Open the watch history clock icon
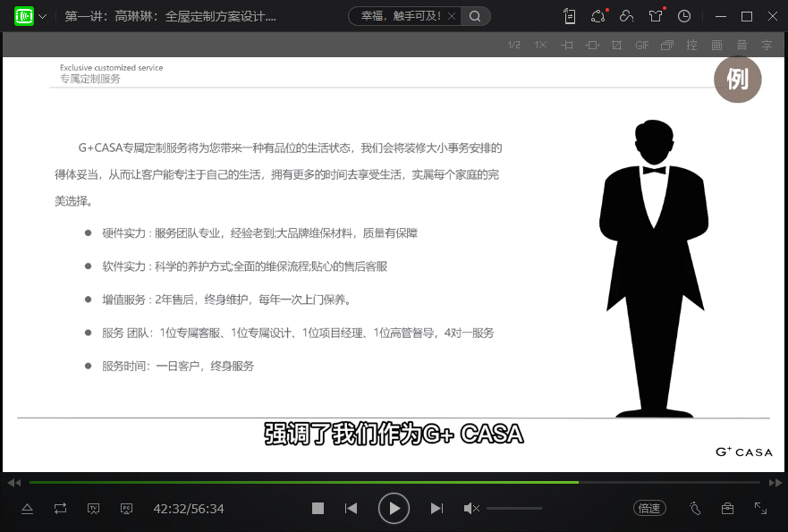 [684, 16]
